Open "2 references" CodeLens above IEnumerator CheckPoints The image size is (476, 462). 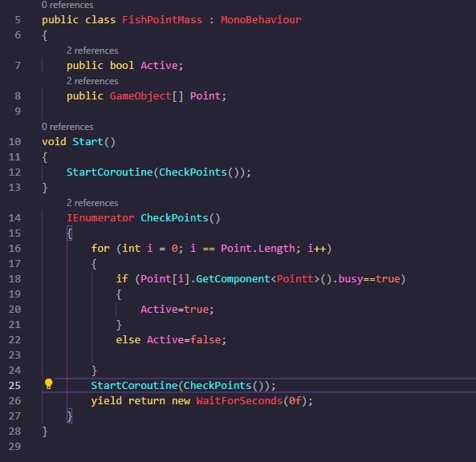point(92,203)
